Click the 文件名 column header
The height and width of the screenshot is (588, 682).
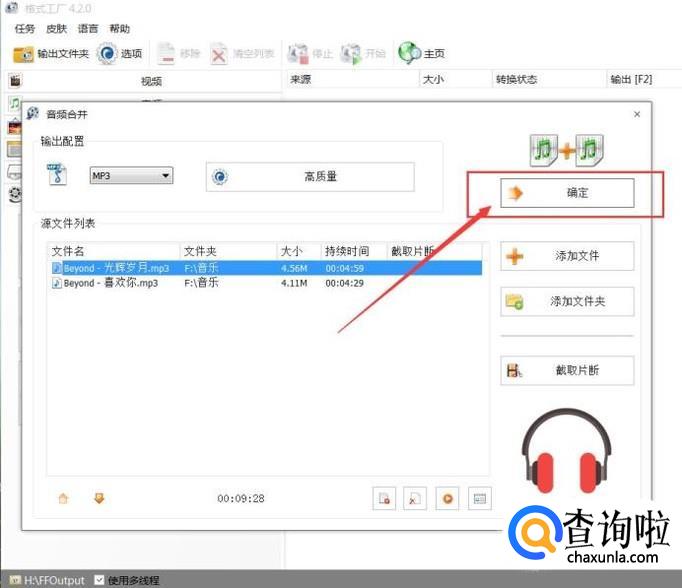(x=114, y=251)
